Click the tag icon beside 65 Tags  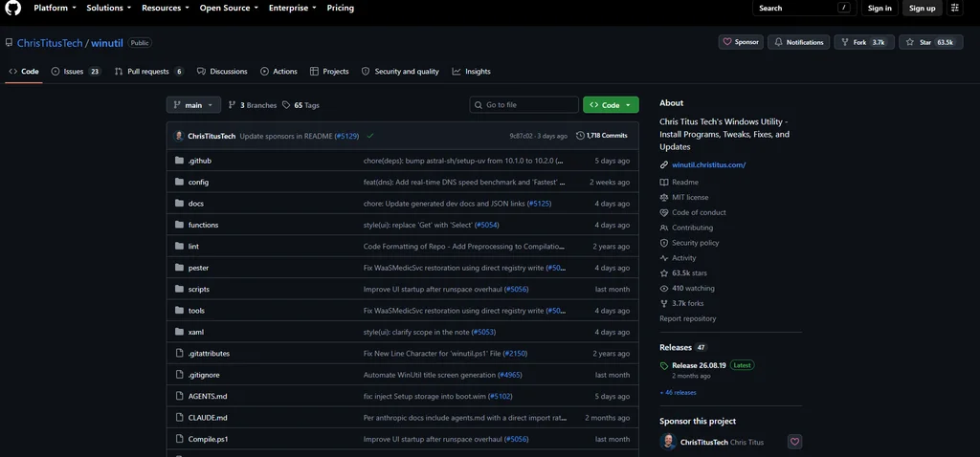pyautogui.click(x=286, y=105)
